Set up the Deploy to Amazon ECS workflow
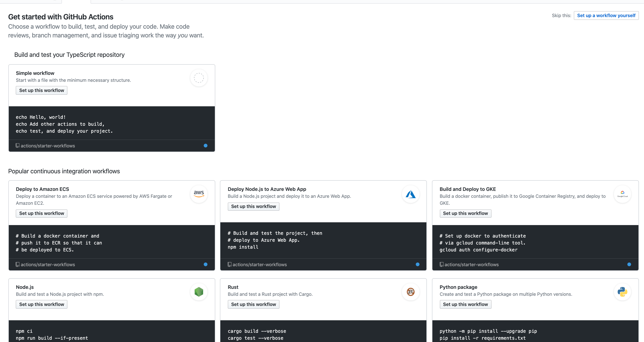The width and height of the screenshot is (644, 342). click(x=42, y=214)
